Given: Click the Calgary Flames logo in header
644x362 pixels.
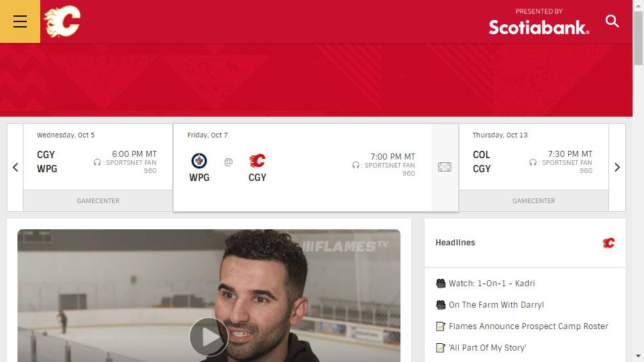Looking at the screenshot, I should point(62,21).
